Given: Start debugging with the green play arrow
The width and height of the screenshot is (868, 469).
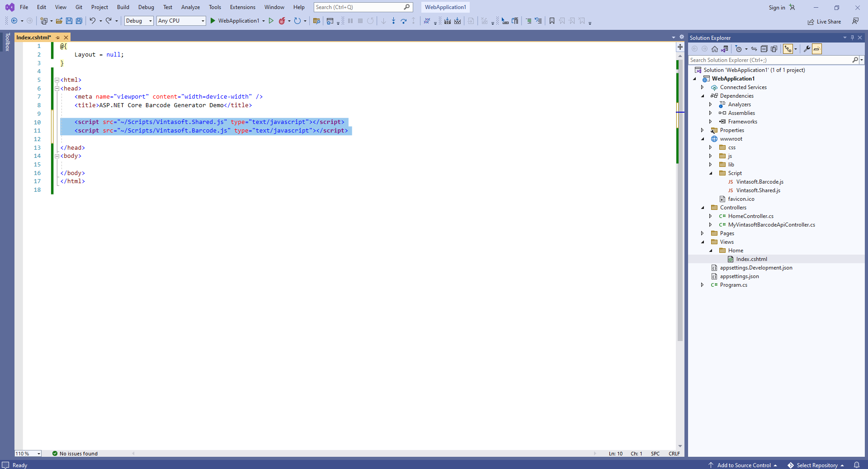Looking at the screenshot, I should coord(213,21).
